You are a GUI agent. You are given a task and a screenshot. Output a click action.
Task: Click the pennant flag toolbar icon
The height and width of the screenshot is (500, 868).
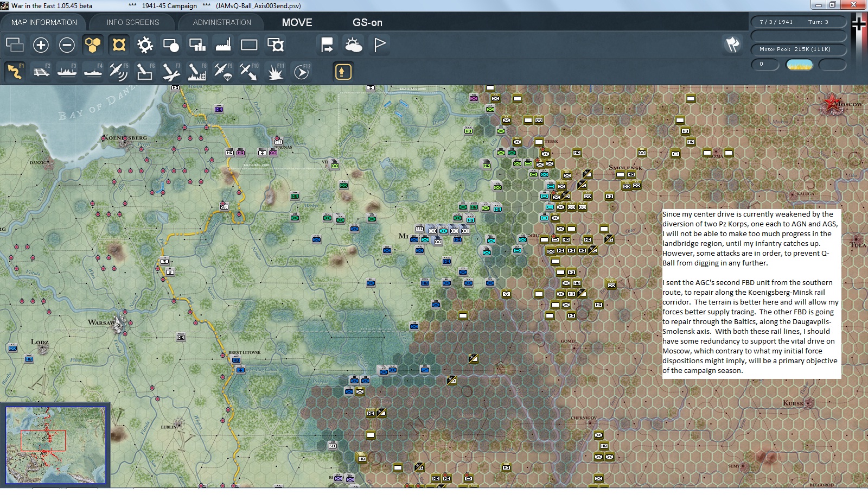[x=379, y=45]
